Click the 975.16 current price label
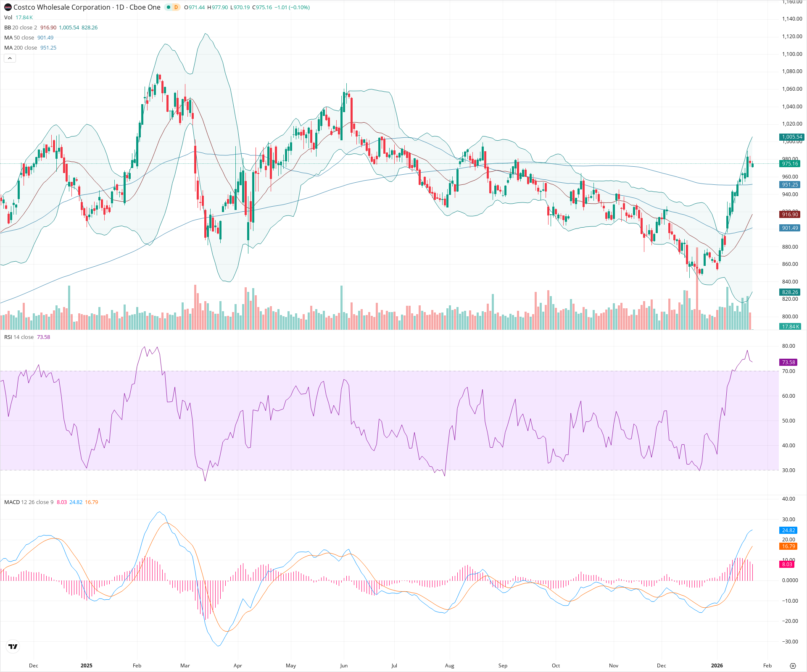This screenshot has height=672, width=807. 789,164
